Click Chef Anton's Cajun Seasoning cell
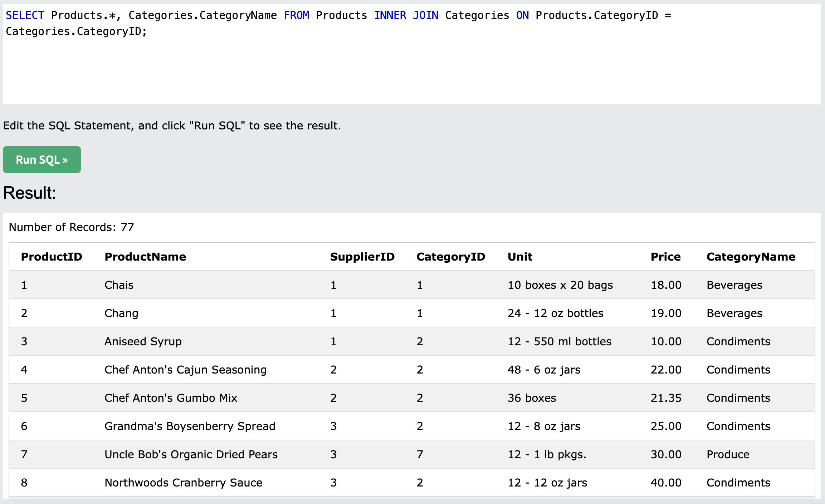Screen dimensions: 825x504 tap(185, 370)
